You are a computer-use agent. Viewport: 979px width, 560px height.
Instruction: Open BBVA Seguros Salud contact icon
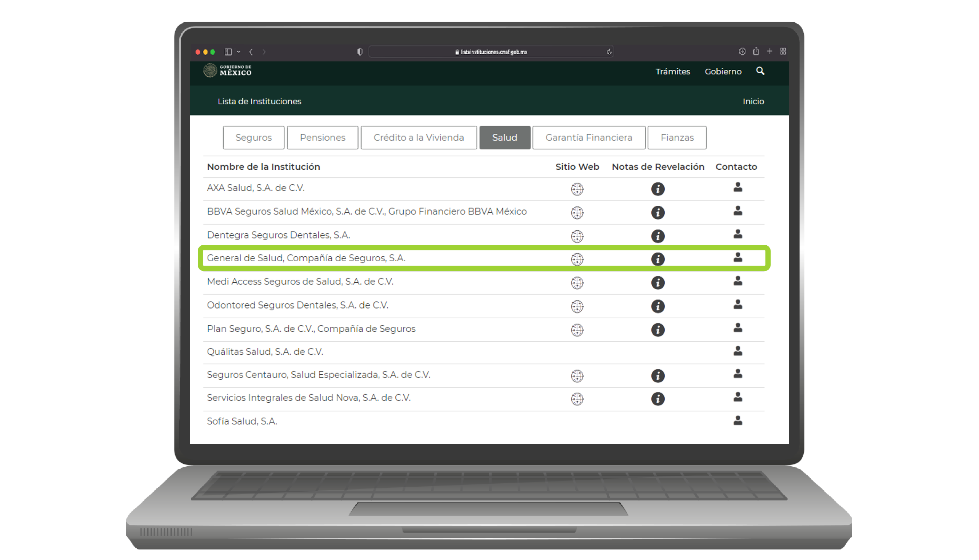click(x=737, y=210)
